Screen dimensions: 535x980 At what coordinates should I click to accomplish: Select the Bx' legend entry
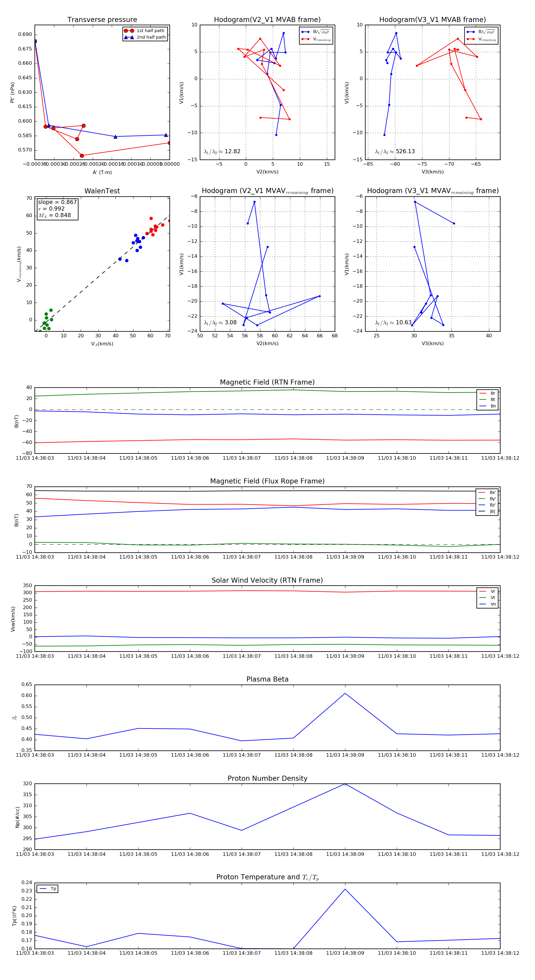point(487,492)
